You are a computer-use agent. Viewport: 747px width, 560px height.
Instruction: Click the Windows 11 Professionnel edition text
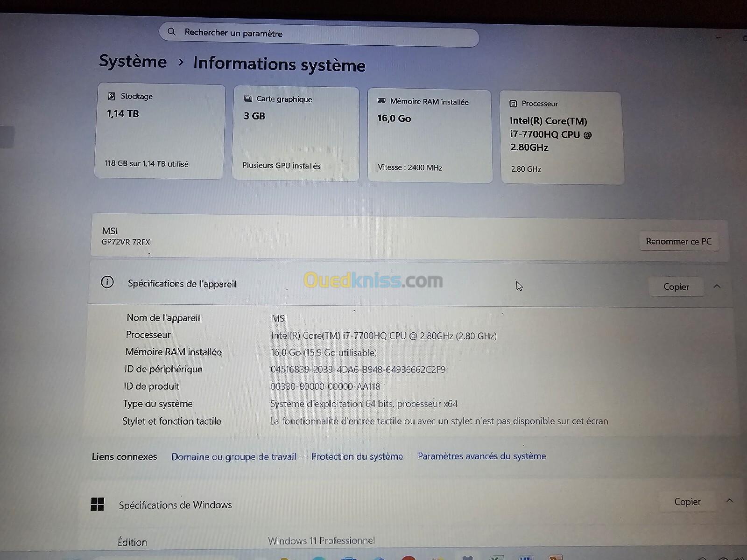(321, 540)
